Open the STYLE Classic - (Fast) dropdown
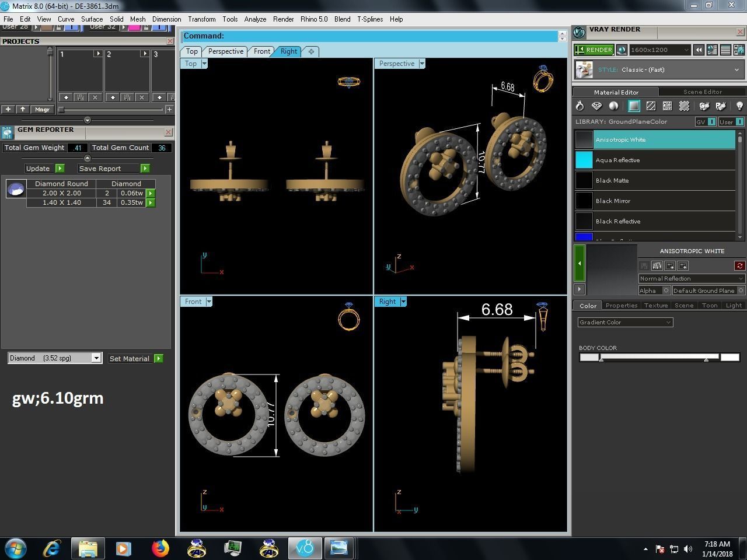The width and height of the screenshot is (747, 560). click(660, 70)
